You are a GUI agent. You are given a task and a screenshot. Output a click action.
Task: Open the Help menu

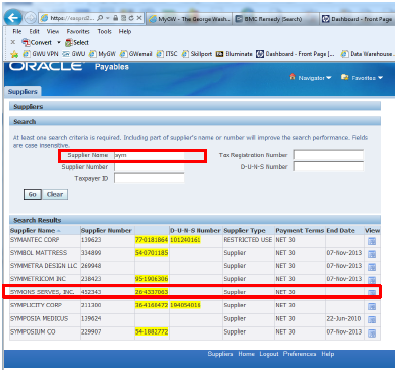(125, 31)
